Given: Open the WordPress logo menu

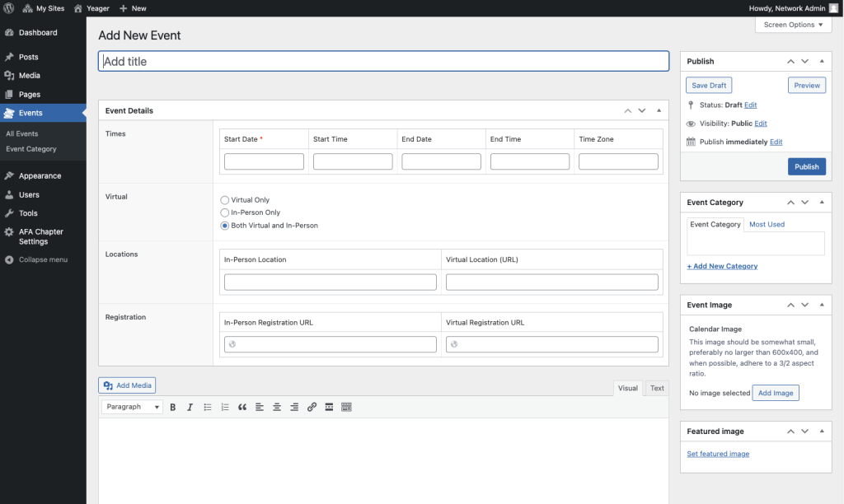Looking at the screenshot, I should 8,8.
